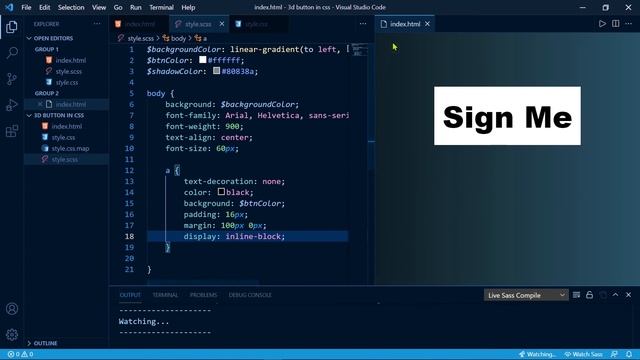Click the VS Code logo icon

click(x=9, y=7)
